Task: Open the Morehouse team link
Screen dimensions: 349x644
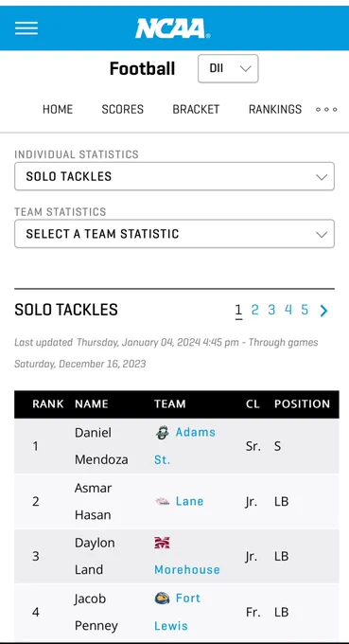Action: click(187, 570)
